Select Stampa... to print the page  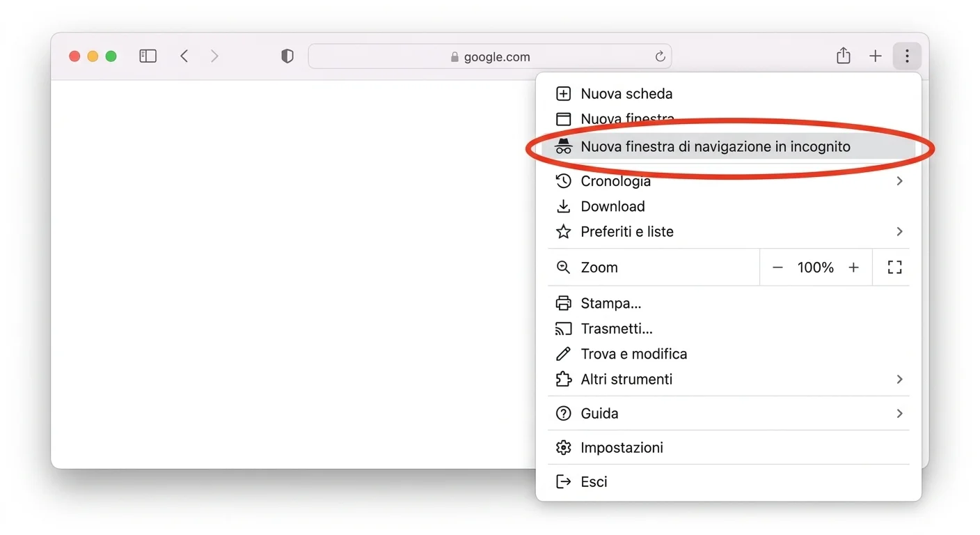tap(728, 304)
